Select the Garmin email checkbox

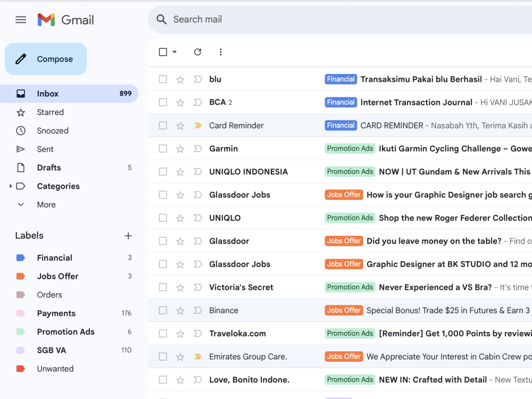click(163, 148)
